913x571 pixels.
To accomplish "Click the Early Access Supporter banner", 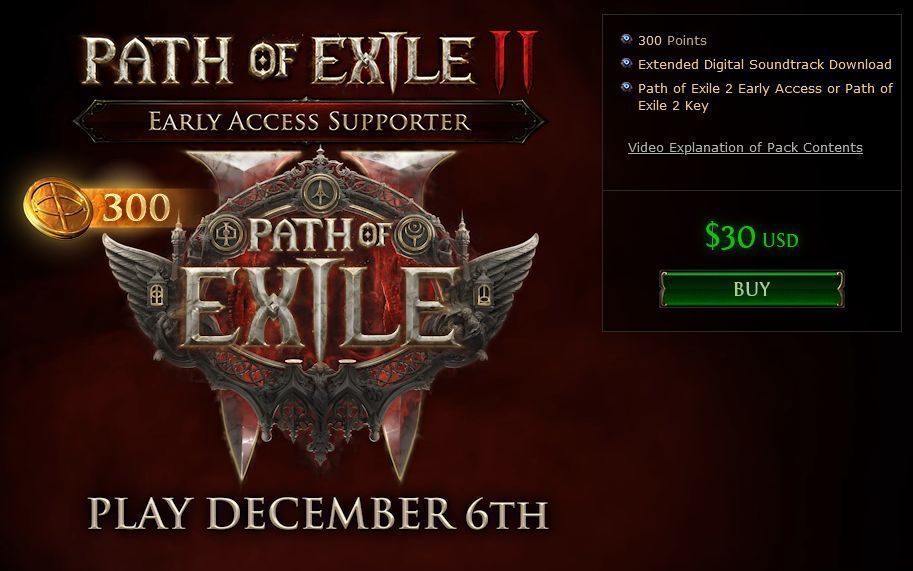I will pos(309,121).
